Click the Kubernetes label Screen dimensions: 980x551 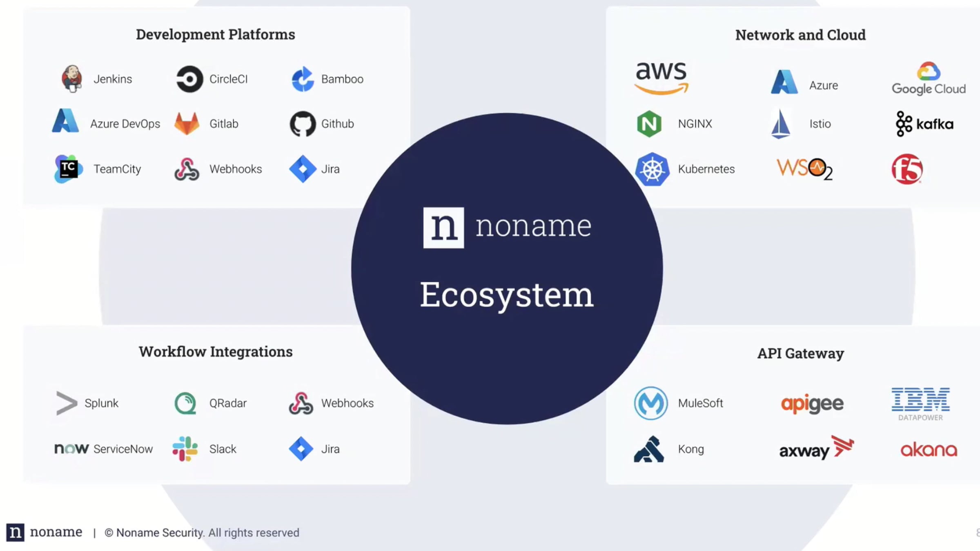pos(706,169)
